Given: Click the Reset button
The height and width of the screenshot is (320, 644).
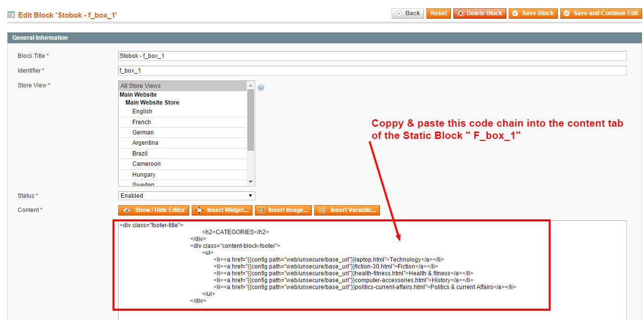Looking at the screenshot, I should pos(439,13).
